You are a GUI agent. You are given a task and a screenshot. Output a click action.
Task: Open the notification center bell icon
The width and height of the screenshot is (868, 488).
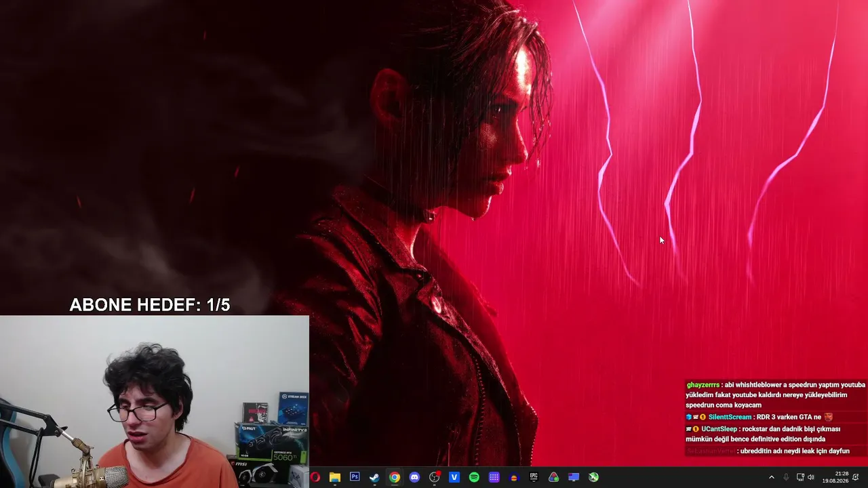tap(856, 477)
